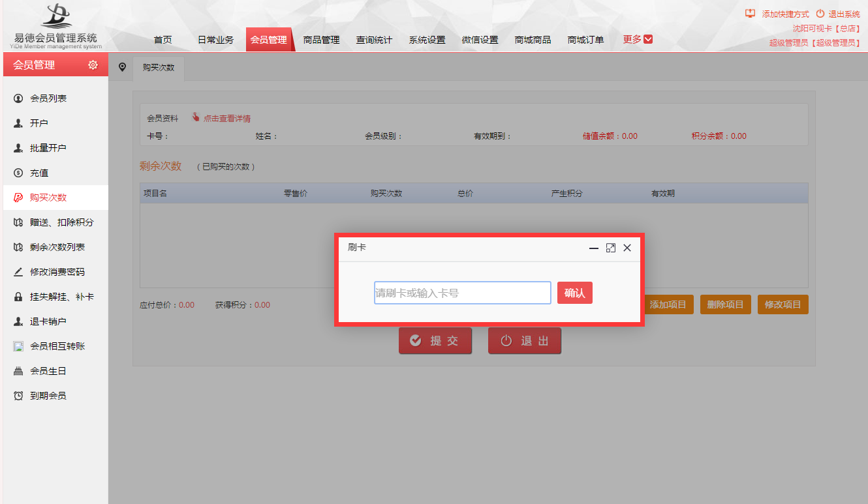Click the 总价 column header

click(465, 194)
